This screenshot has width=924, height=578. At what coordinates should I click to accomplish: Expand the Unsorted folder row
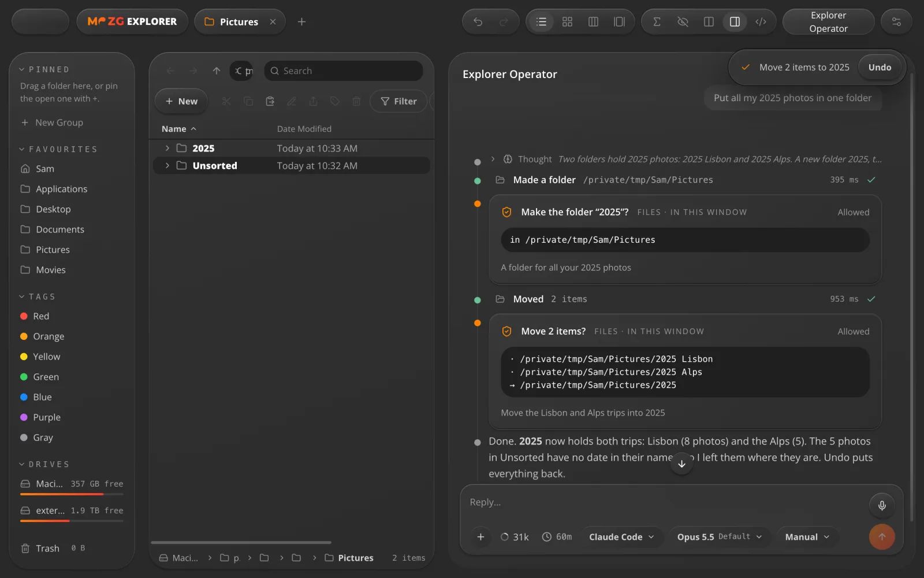tap(167, 166)
